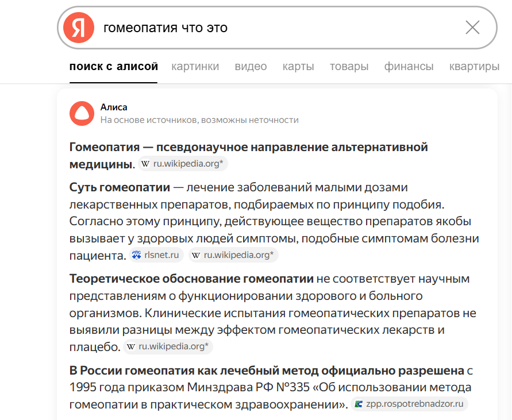Open the квартиры tab
512x420 pixels.
pos(473,66)
